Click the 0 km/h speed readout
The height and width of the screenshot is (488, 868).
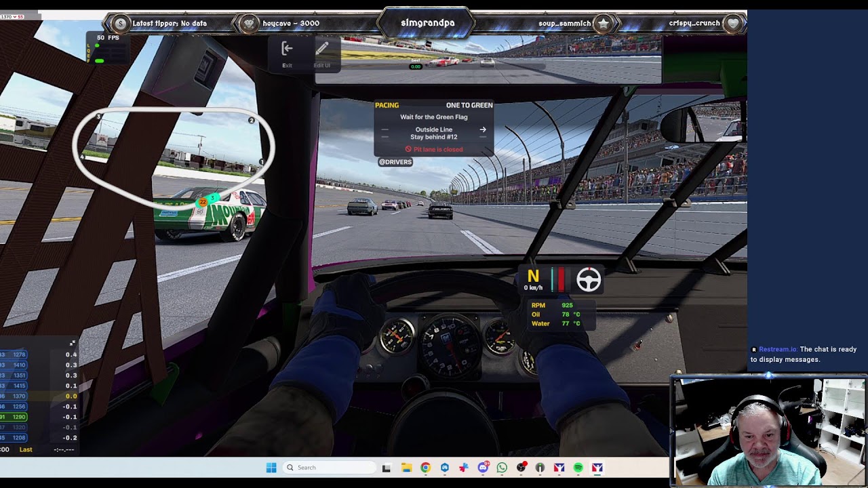(533, 288)
